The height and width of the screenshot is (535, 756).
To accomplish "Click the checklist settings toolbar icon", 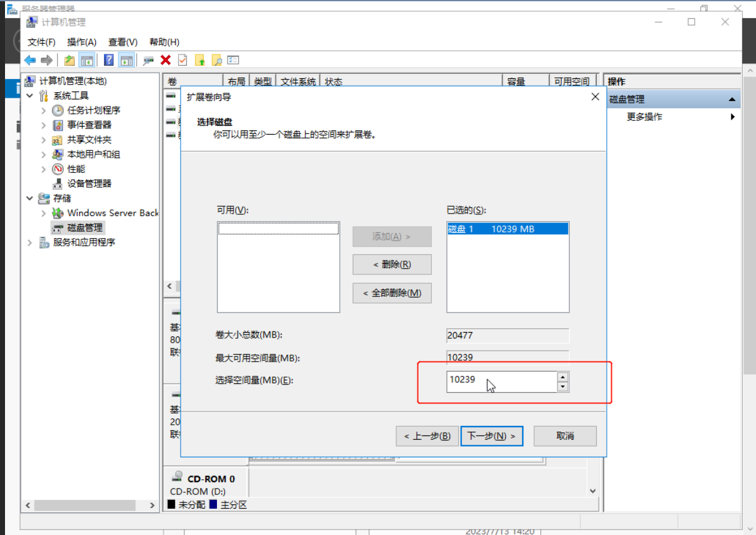I will click(x=233, y=60).
